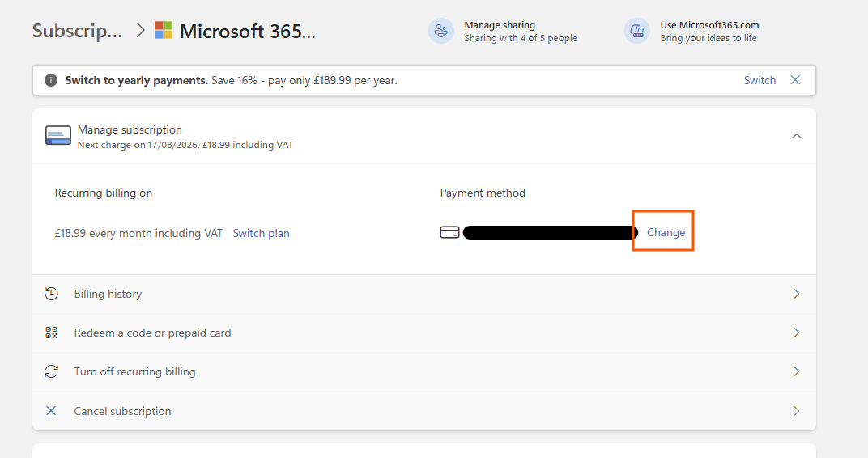The image size is (868, 458).
Task: Click the Use Microsoft365.com icon
Action: click(637, 31)
